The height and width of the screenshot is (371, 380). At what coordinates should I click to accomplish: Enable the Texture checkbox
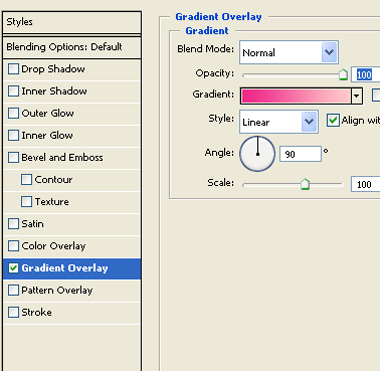pyautogui.click(x=26, y=202)
